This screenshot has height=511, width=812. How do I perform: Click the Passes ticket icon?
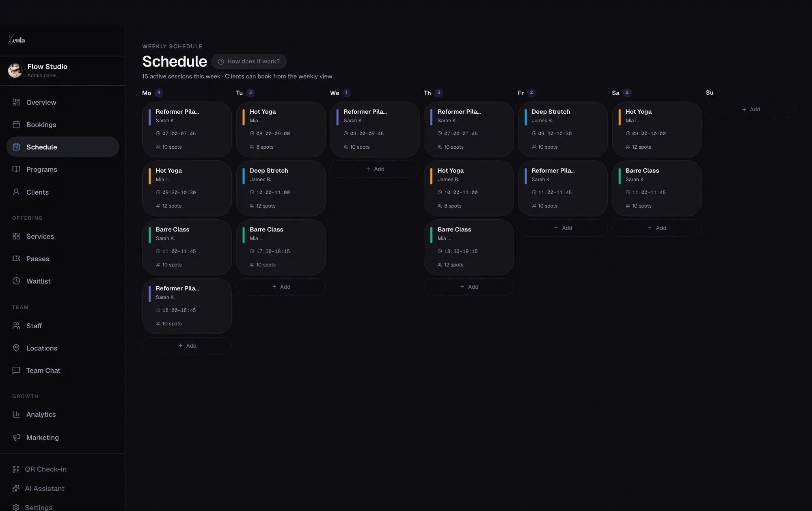tap(16, 259)
